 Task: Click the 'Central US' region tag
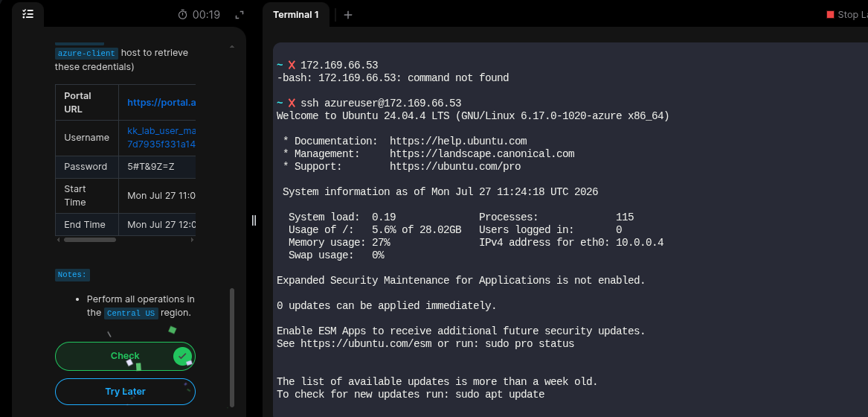tap(131, 313)
